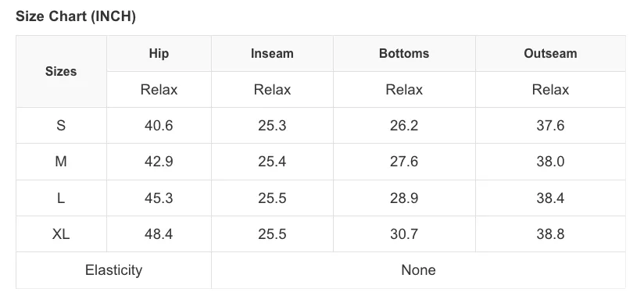
Task: Click the 38.8 outseam value
Action: [x=550, y=234]
